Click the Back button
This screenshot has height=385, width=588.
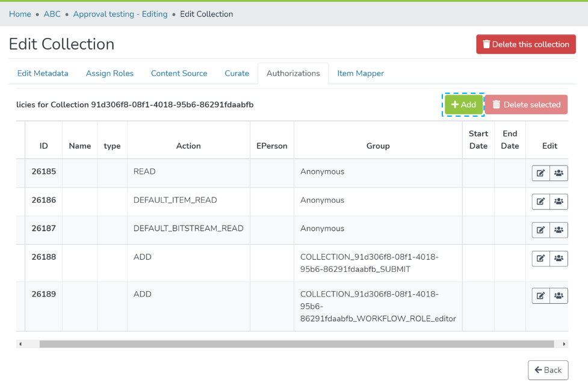[x=548, y=370]
